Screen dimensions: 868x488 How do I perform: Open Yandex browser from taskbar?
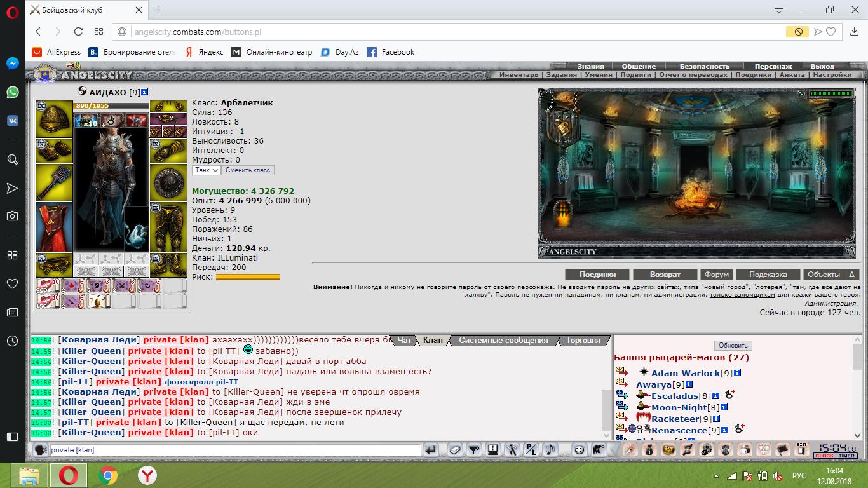tap(147, 475)
